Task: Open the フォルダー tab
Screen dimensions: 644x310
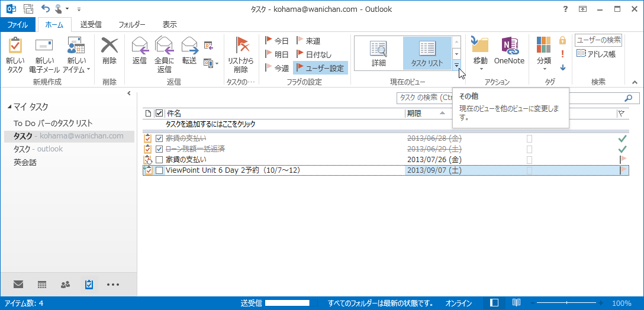Action: [x=132, y=25]
